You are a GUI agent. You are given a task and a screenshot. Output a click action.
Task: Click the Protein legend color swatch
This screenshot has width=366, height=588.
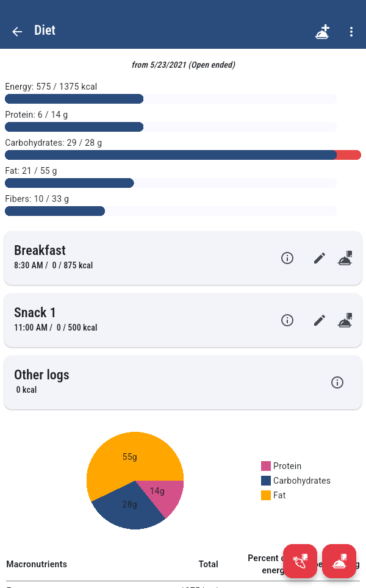pos(266,466)
